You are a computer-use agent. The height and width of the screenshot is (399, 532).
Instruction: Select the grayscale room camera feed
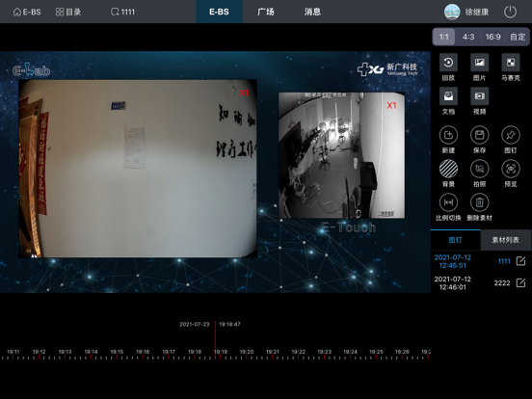coord(342,155)
